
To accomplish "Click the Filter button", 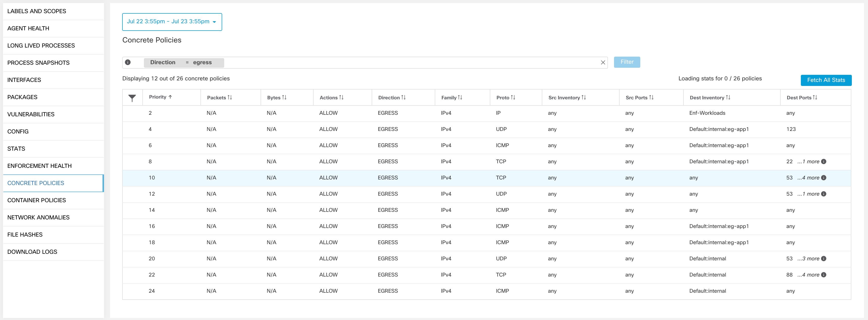I will pos(626,62).
